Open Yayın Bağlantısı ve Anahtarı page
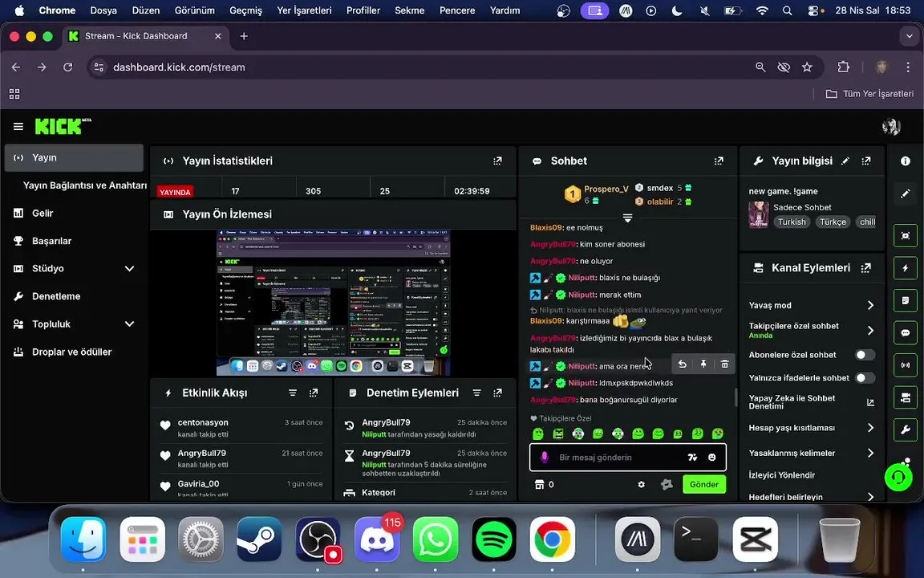 tap(85, 185)
